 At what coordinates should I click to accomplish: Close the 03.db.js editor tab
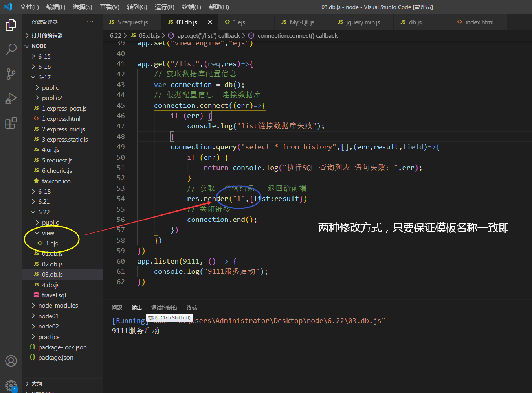pyautogui.click(x=209, y=22)
